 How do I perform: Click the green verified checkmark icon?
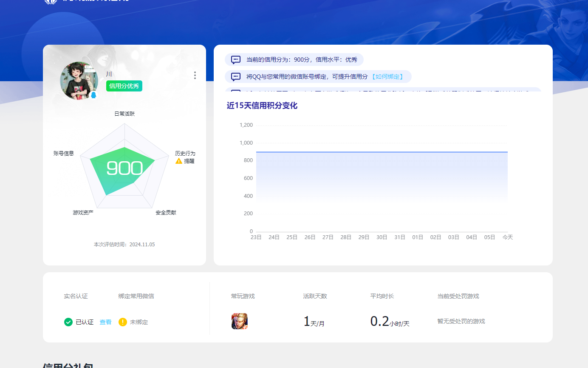[68, 322]
